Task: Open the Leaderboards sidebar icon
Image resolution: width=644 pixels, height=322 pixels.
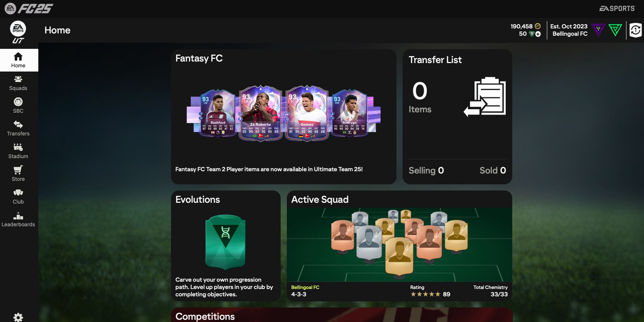Action: (18, 218)
